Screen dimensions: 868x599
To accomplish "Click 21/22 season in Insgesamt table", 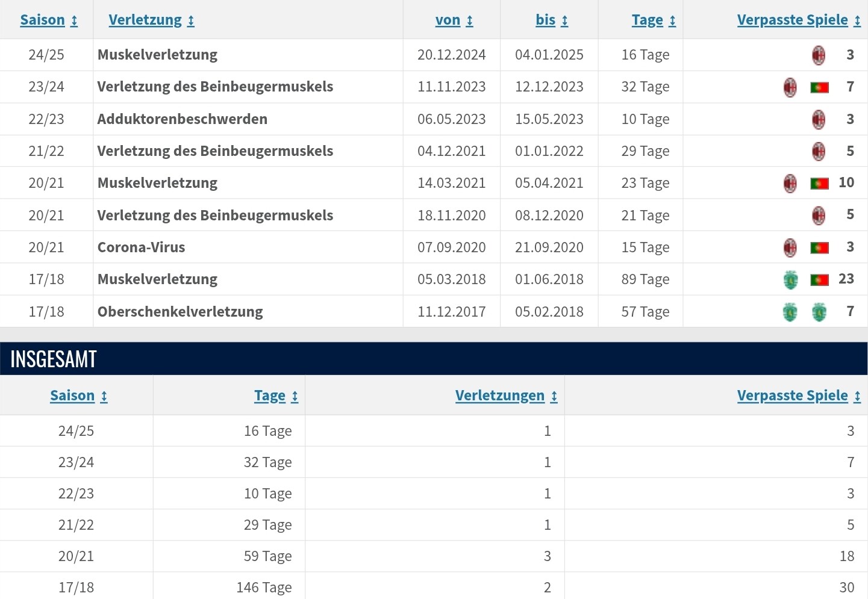I will (x=76, y=525).
